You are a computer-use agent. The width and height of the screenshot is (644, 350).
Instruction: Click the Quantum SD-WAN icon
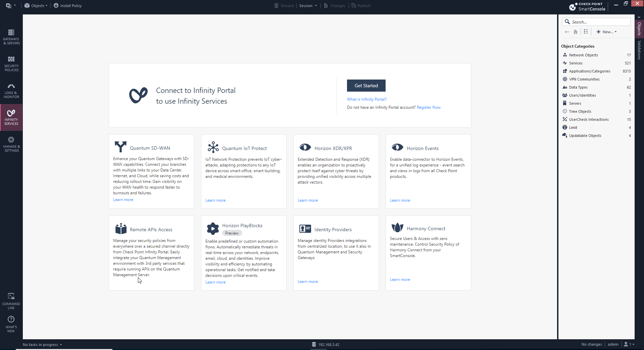(x=120, y=147)
